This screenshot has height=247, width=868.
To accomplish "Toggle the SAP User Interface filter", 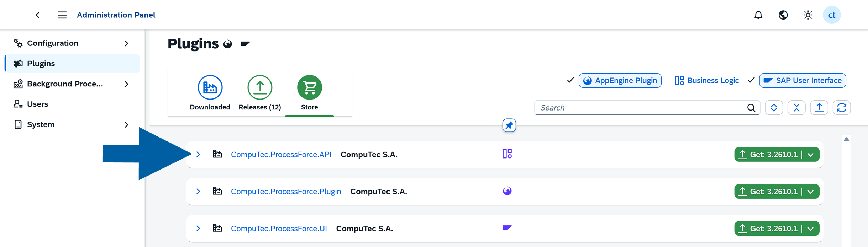I will 803,80.
